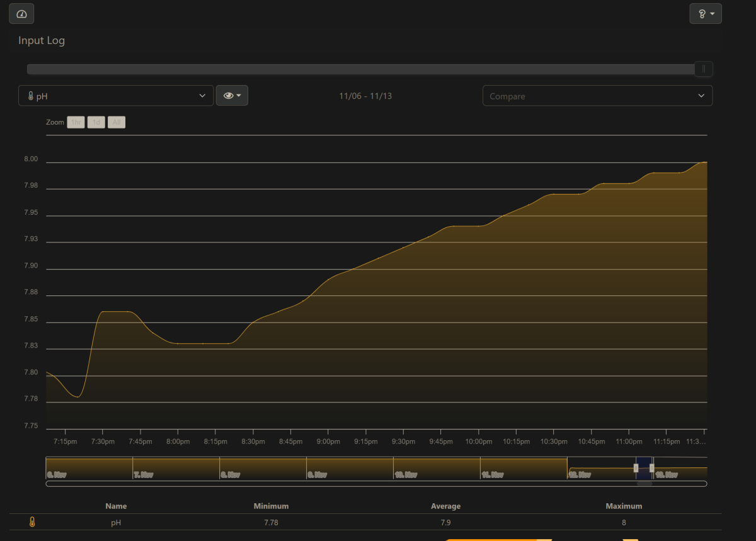Open the dashboard gauge icon button
This screenshot has height=541, width=756.
click(21, 13)
